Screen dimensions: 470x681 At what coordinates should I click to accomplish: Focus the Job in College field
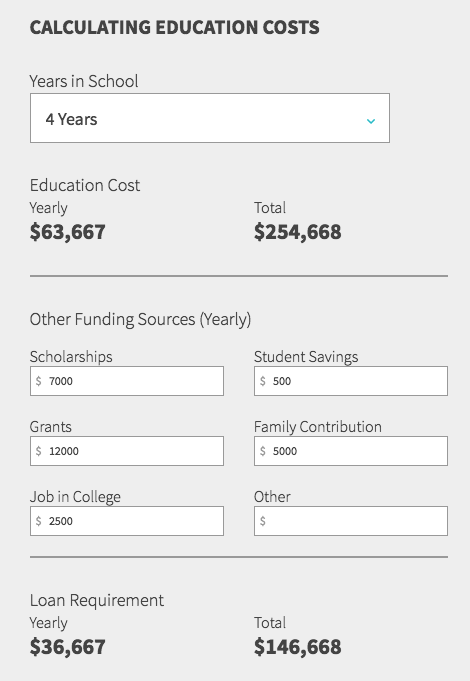[127, 521]
